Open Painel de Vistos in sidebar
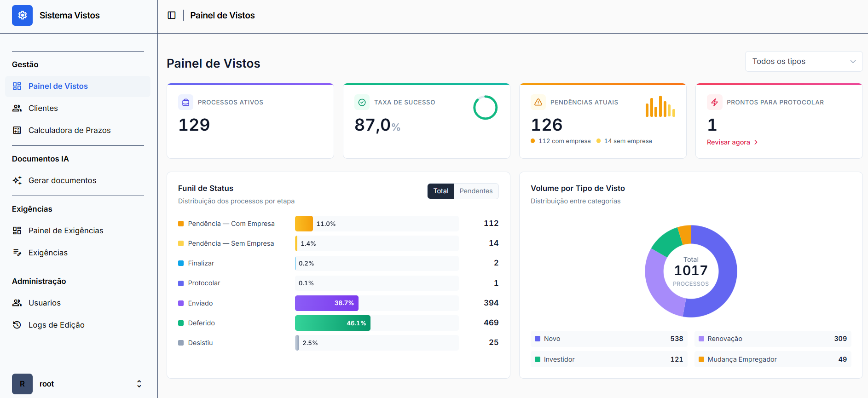Image resolution: width=868 pixels, height=398 pixels. (x=78, y=86)
